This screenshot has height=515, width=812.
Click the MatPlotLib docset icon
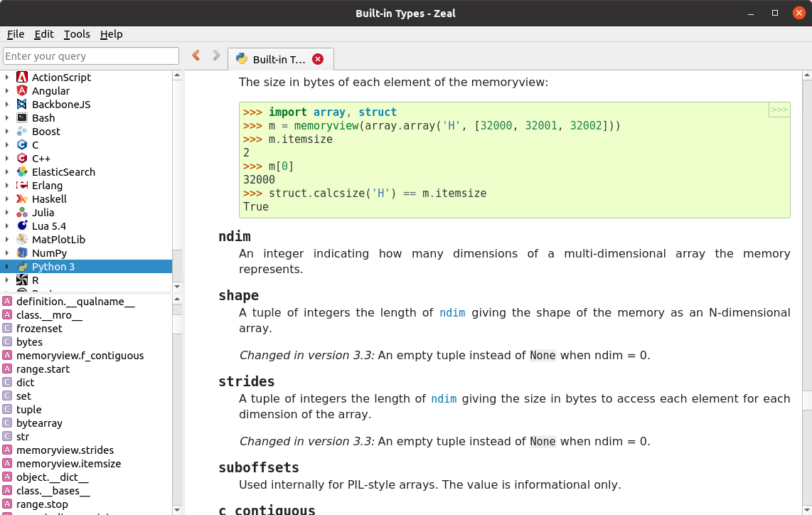coord(22,240)
